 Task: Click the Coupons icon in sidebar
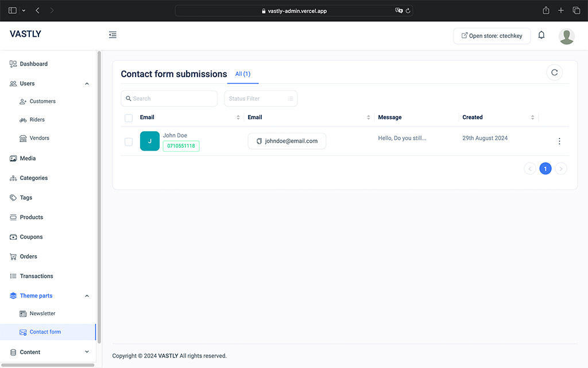coord(13,237)
